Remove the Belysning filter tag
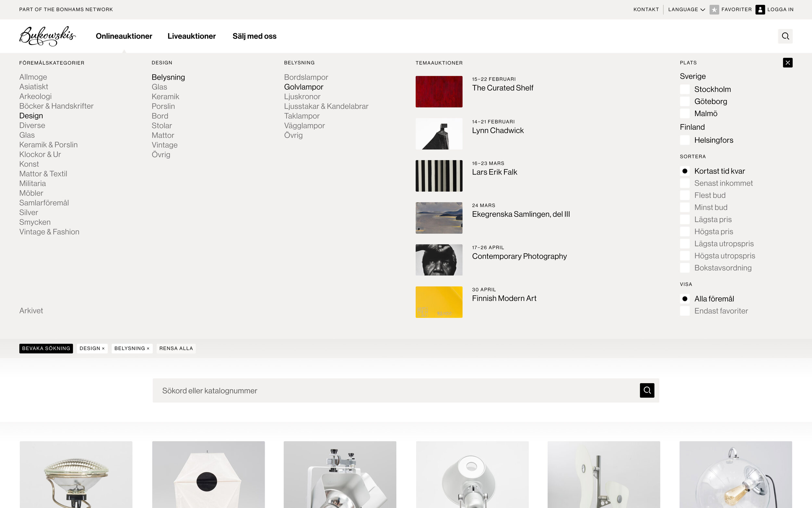This screenshot has width=812, height=508. tap(148, 348)
